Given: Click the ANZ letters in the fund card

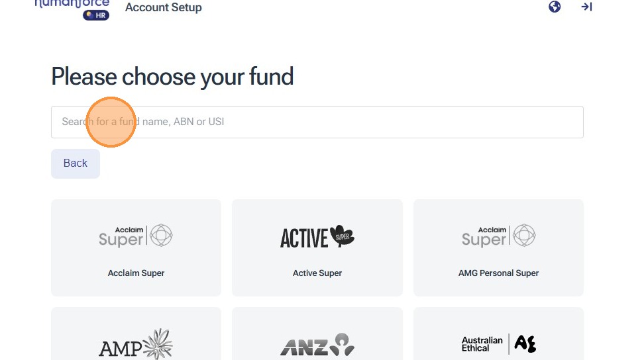Looking at the screenshot, I should pos(304,347).
